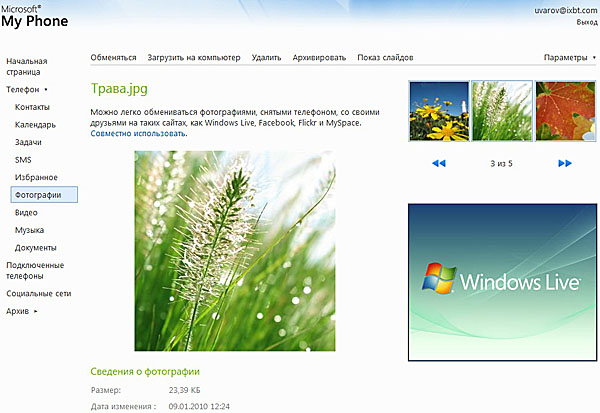Viewport: 600px width, 413px height.
Task: Click the uvarov@ixbt.com account name
Action: 566,11
